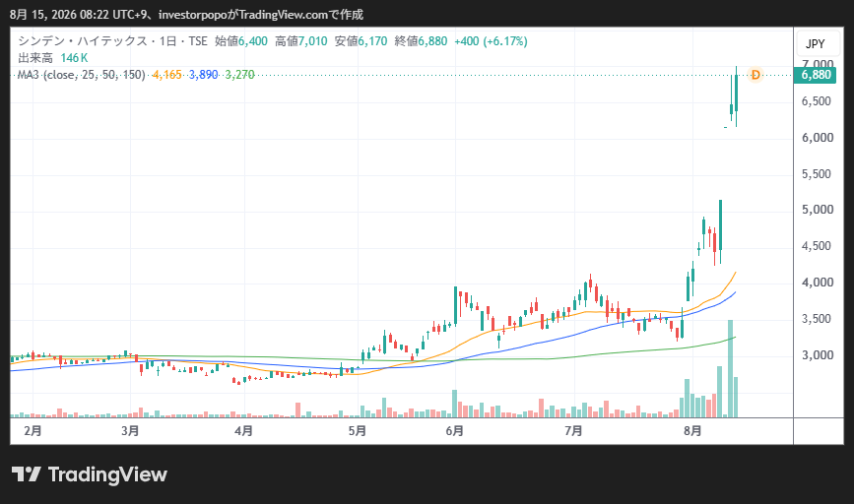Click the 3,500 price axis label
Image resolution: width=854 pixels, height=504 pixels.
click(817, 319)
